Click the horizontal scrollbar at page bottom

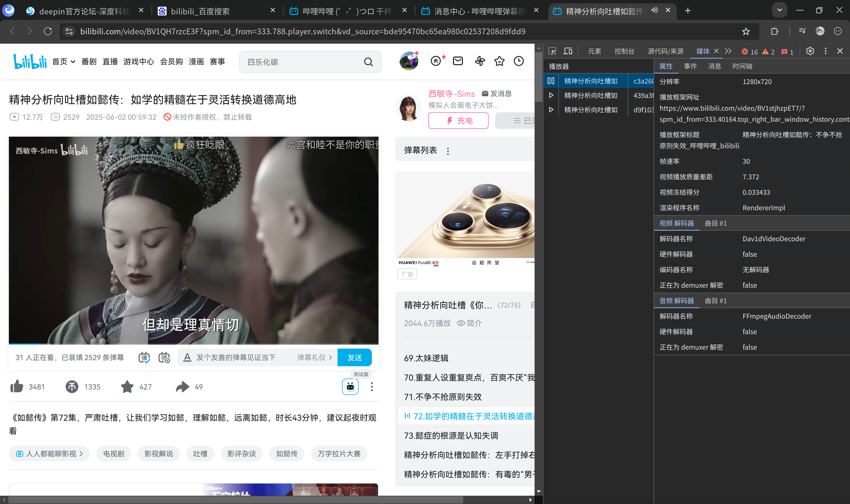236,500
